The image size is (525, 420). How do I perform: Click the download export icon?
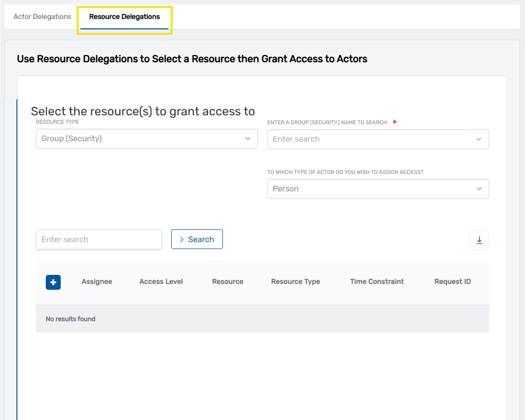point(479,240)
